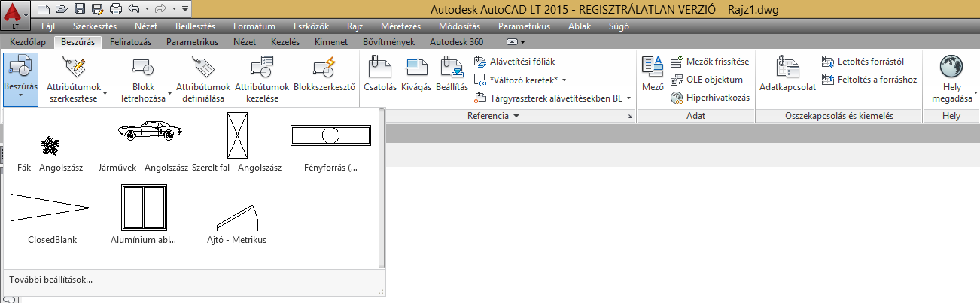This screenshot has height=303, width=980.
Task: Open the Fájl menu
Action: coord(48,26)
